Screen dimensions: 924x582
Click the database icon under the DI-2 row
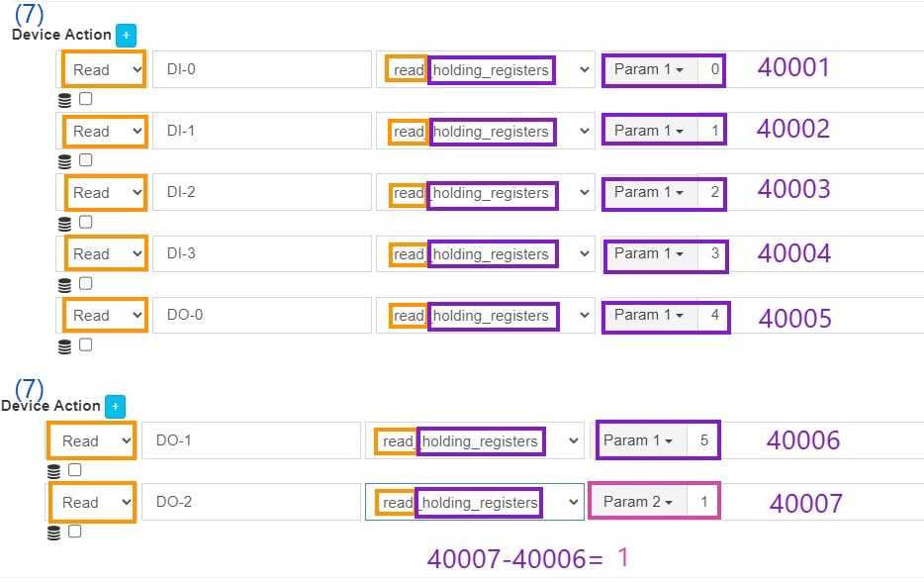[x=65, y=223]
